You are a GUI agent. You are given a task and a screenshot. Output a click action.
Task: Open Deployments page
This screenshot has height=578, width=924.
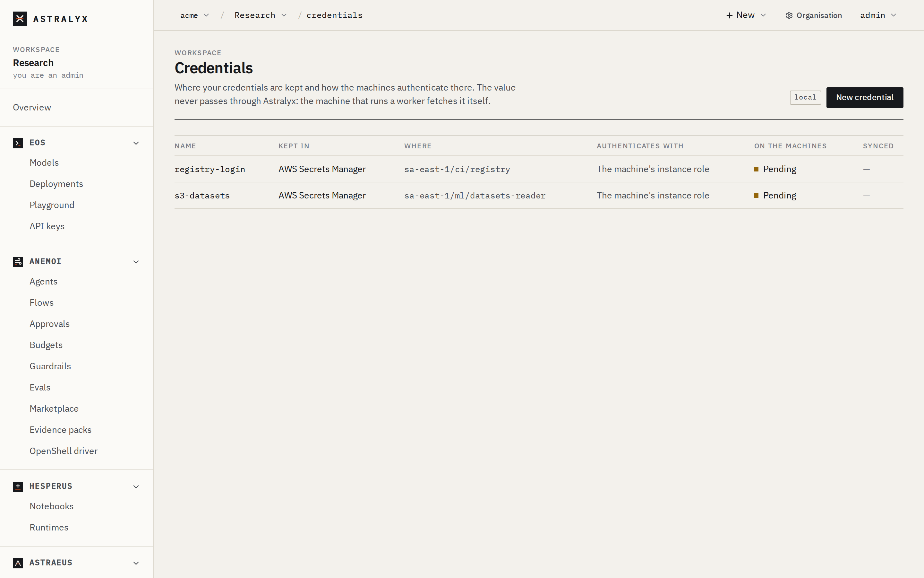tap(56, 184)
